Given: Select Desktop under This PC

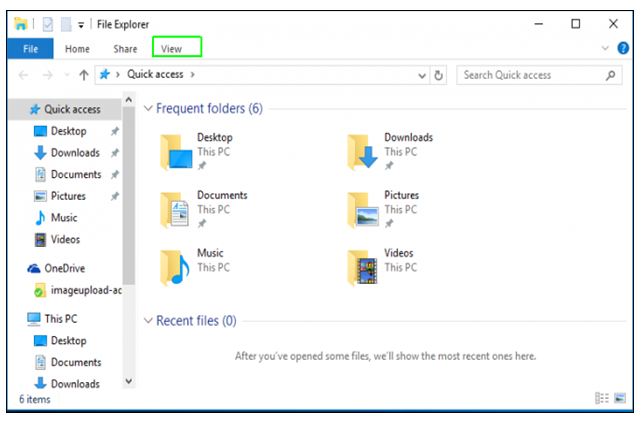Looking at the screenshot, I should 68,341.
